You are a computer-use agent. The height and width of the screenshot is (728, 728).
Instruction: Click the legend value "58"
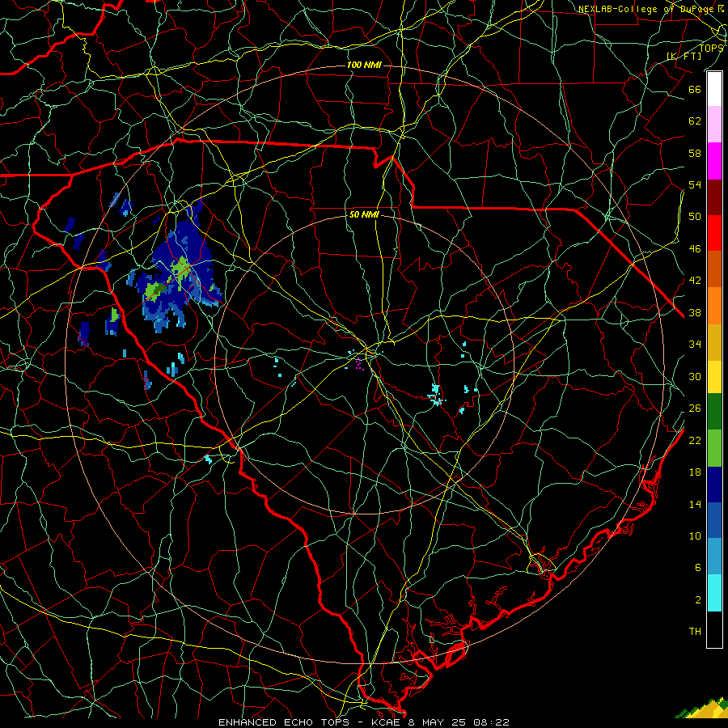[695, 153]
